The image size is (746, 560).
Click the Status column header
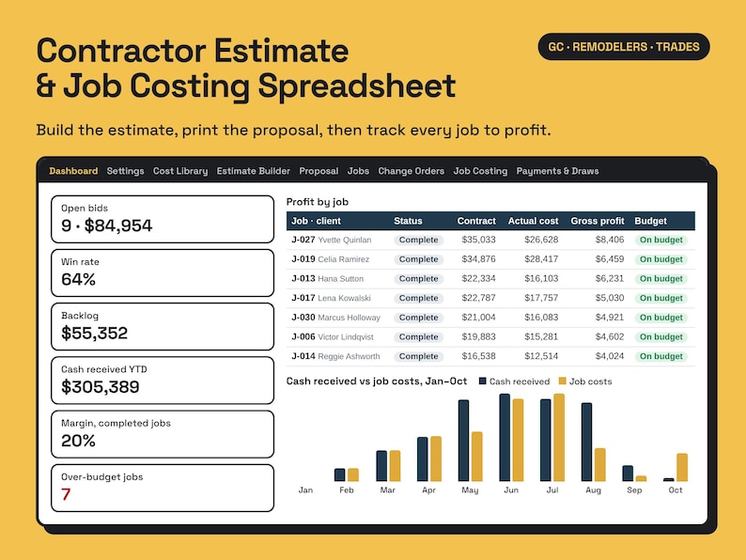(408, 221)
